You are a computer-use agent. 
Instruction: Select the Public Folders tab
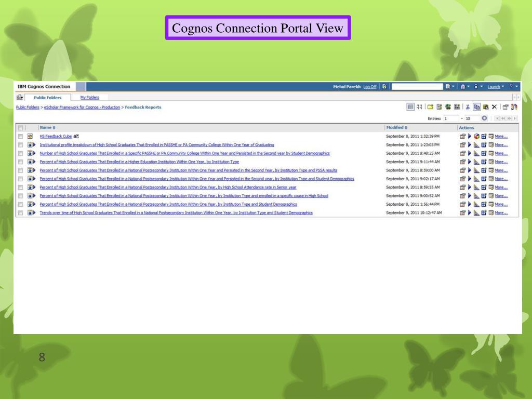point(47,98)
